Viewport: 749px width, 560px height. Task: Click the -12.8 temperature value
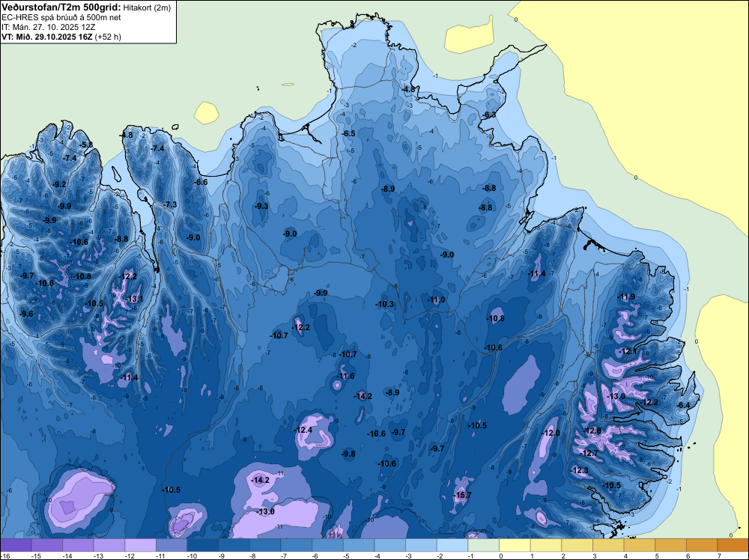tap(592, 430)
